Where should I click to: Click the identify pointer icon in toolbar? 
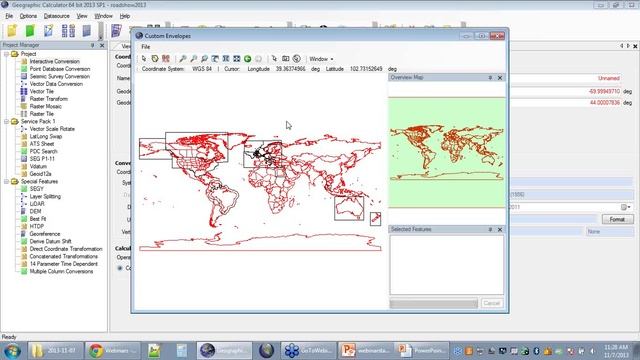[274, 59]
